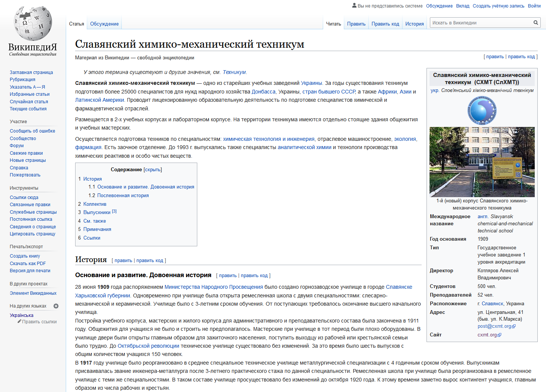Follow the Латинской Америки link
Screen dimensions: 546x392
tap(100, 100)
